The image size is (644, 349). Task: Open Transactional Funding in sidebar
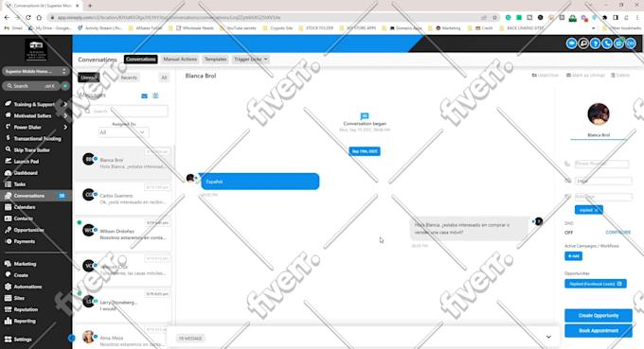pos(36,139)
